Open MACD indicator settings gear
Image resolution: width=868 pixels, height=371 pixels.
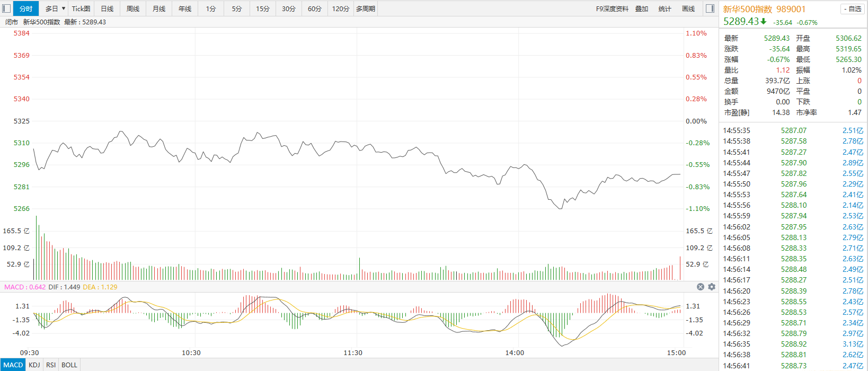pos(712,287)
